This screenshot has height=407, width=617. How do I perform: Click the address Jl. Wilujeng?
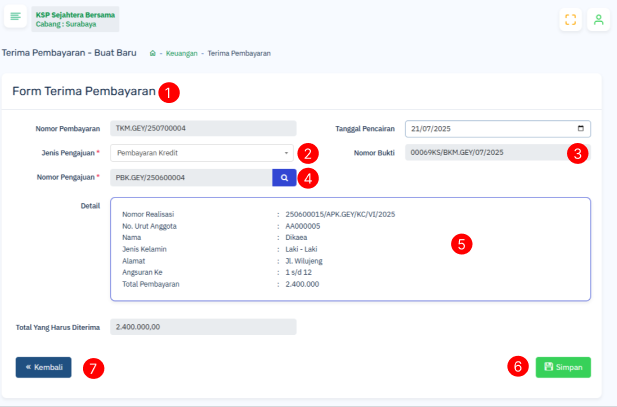click(x=304, y=261)
